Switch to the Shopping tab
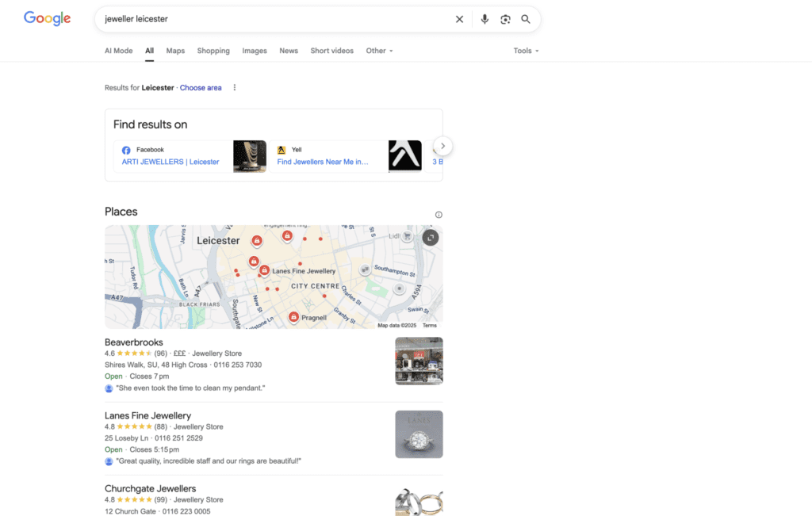 pos(213,51)
